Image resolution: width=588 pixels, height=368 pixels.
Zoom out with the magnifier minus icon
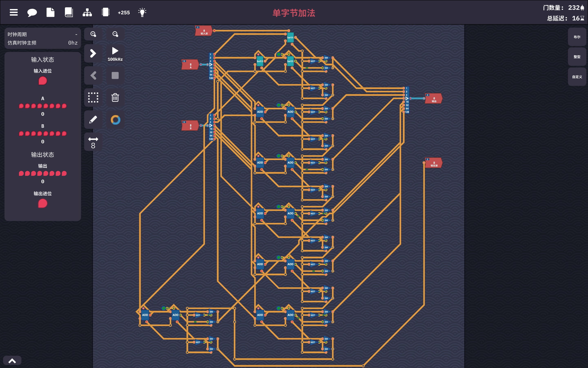click(115, 34)
